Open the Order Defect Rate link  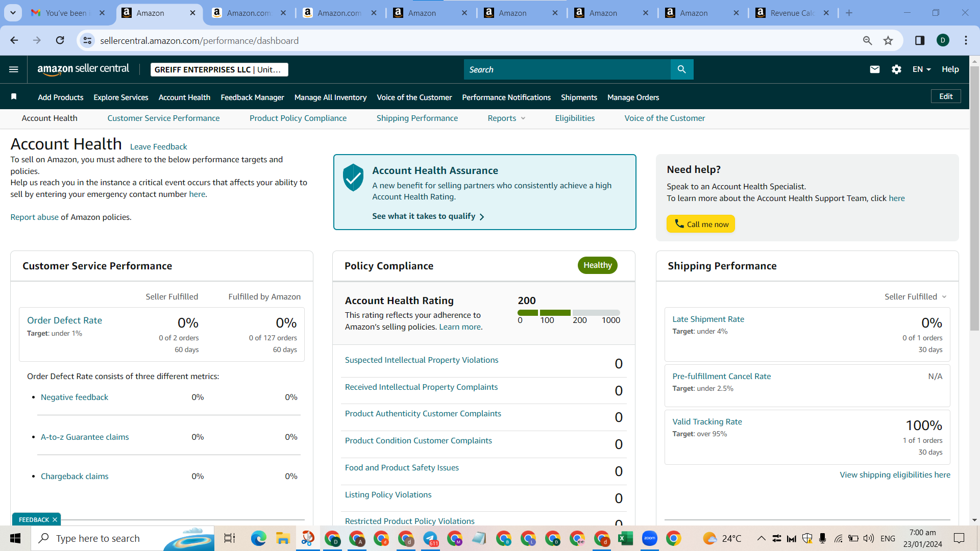coord(64,320)
